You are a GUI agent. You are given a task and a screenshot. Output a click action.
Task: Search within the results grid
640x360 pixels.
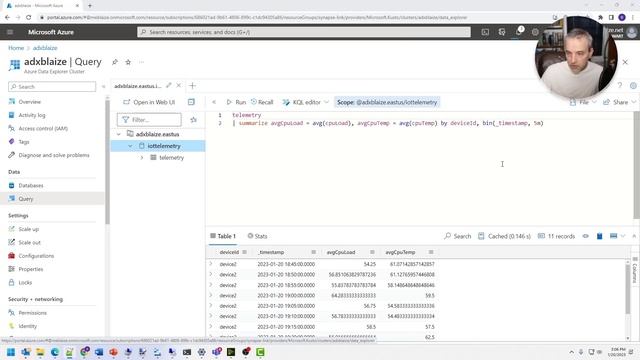click(458, 236)
